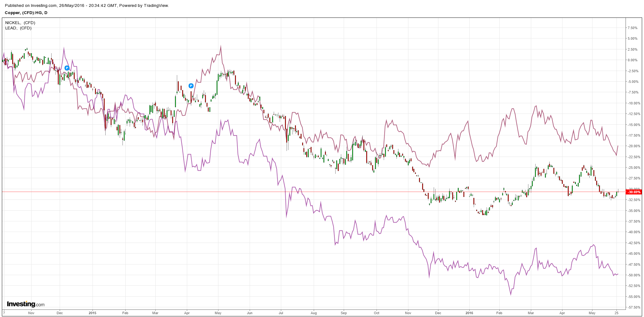The width and height of the screenshot is (644, 317).
Task: Click the P marker near December
Action: coord(67,68)
